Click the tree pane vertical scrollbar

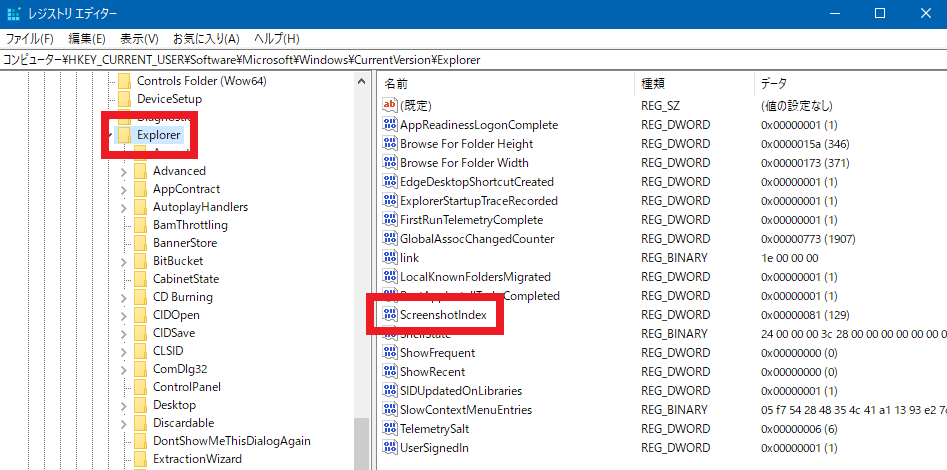click(x=361, y=300)
